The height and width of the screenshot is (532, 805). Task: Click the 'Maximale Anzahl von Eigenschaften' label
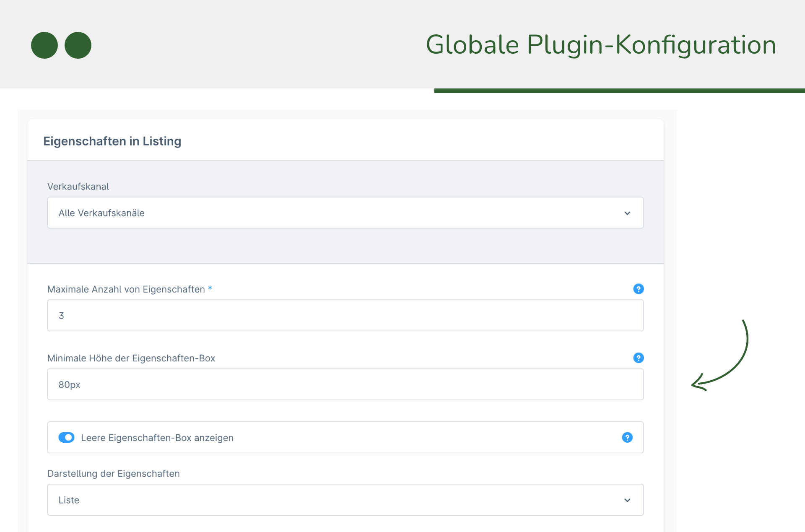tap(126, 289)
